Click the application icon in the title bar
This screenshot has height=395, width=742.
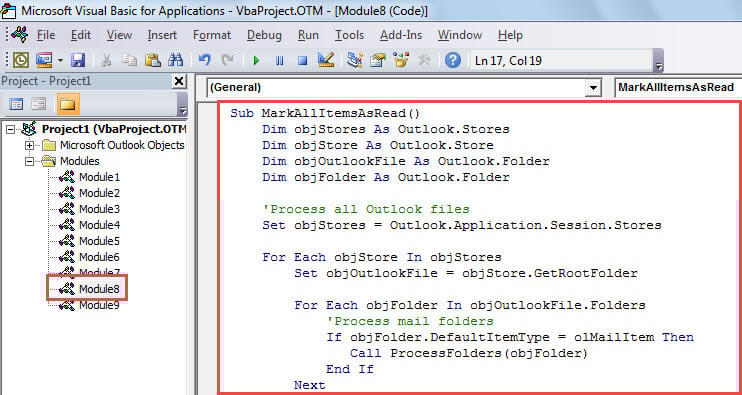9,10
